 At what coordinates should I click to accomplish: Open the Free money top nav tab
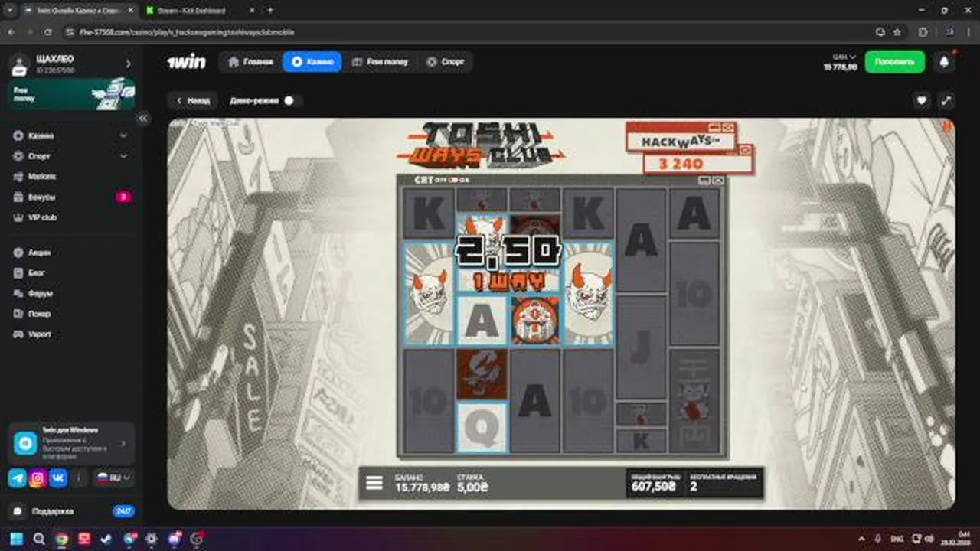pyautogui.click(x=380, y=62)
